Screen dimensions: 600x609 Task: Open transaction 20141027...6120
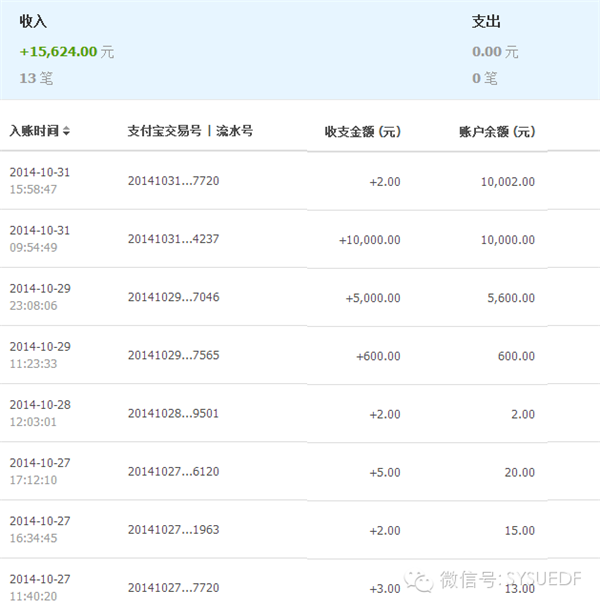173,472
